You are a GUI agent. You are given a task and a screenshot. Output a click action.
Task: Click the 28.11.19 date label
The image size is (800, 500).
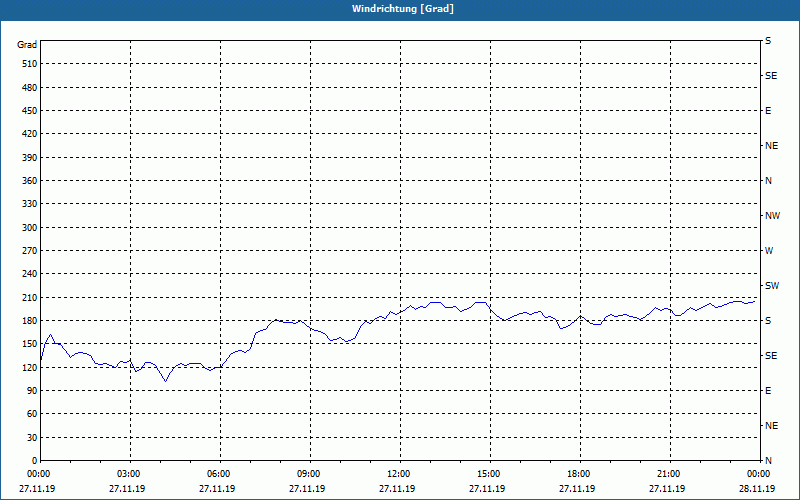pos(757,488)
